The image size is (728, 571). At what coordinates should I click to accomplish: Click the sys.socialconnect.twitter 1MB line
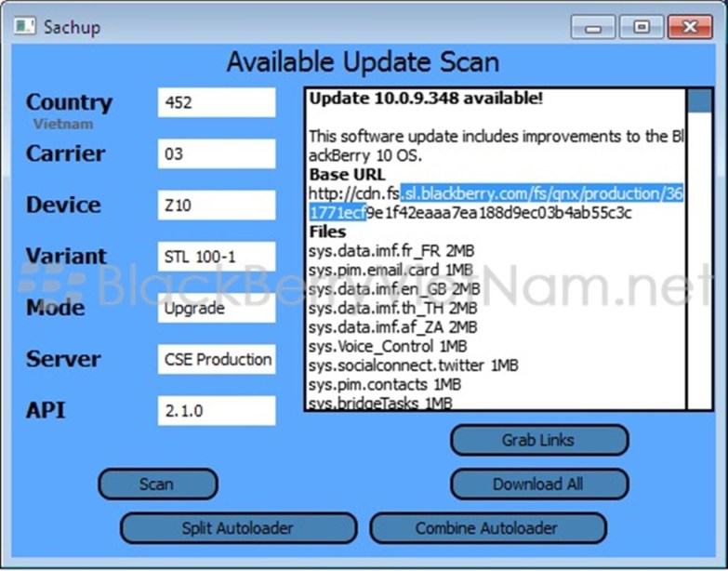point(413,365)
